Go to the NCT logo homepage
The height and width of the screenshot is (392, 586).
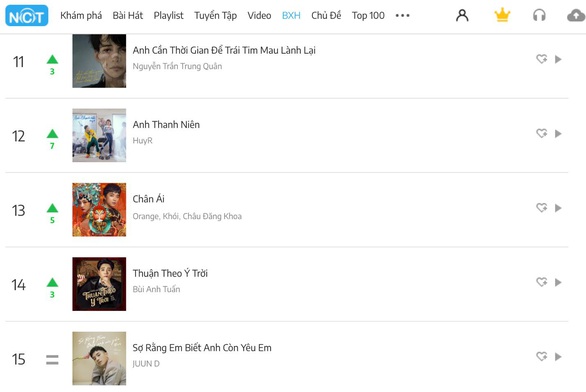pos(27,15)
